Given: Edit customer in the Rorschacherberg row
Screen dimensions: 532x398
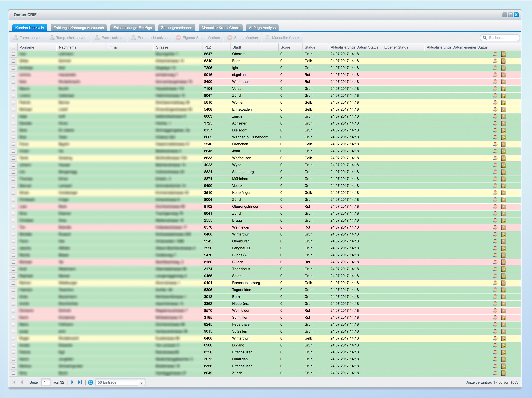Looking at the screenshot, I should 495,283.
